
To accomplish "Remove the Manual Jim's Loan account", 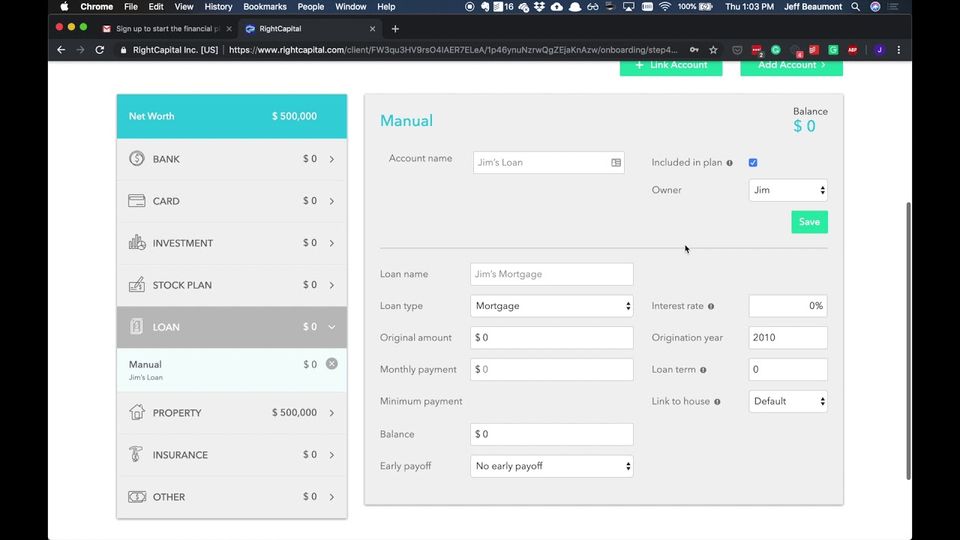I will click(332, 364).
